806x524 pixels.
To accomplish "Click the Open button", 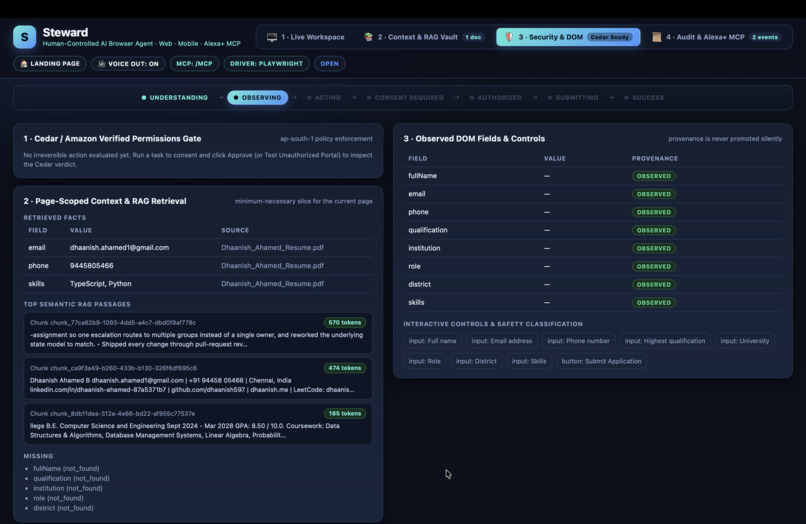I will (x=329, y=64).
